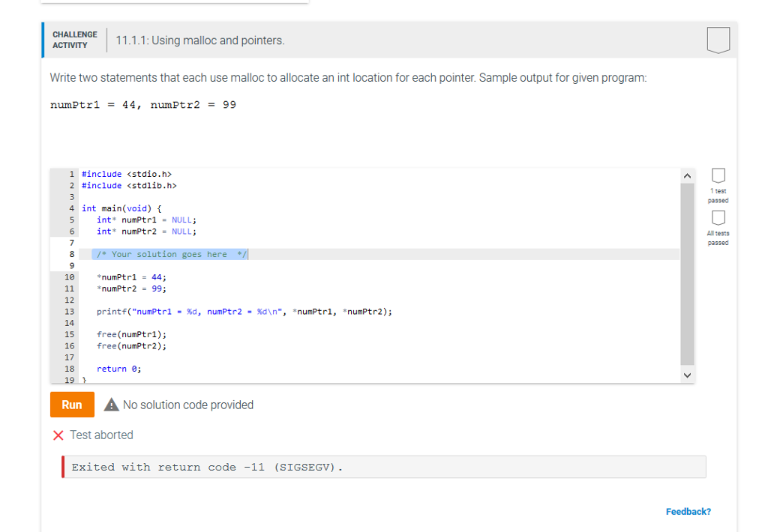
Task: Click the red X beside Test aborted
Action: 58,435
